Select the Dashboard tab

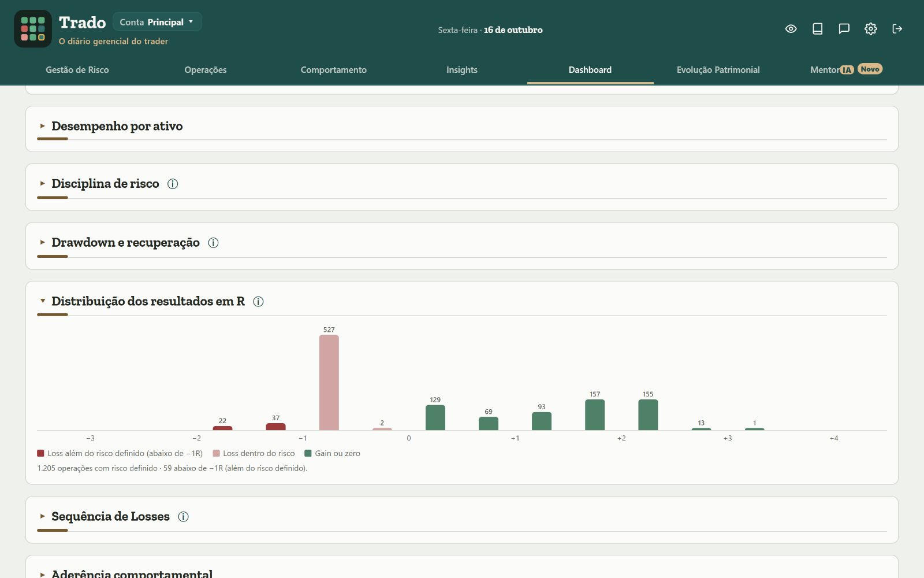tap(590, 70)
